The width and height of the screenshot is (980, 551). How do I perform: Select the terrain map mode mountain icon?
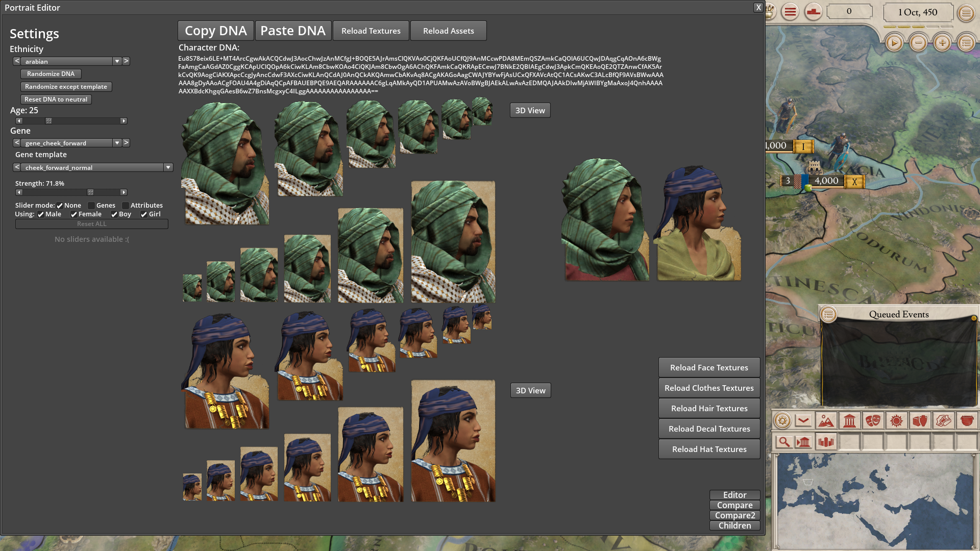[826, 421]
